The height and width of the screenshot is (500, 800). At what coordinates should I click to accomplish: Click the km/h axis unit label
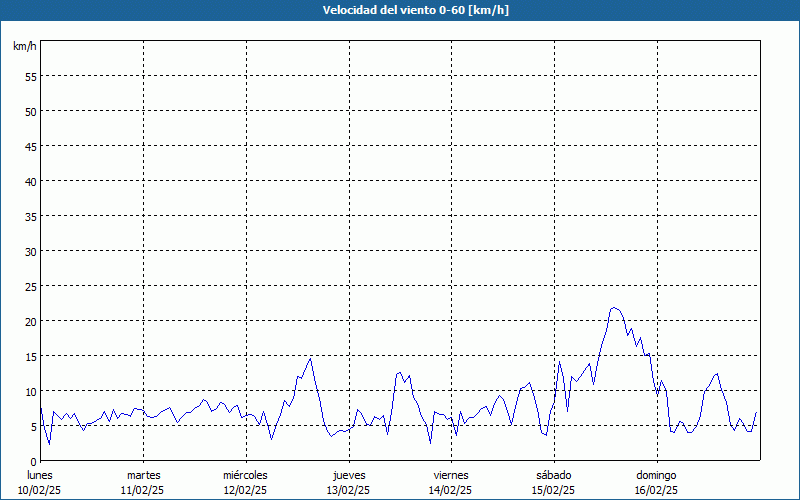[24, 46]
